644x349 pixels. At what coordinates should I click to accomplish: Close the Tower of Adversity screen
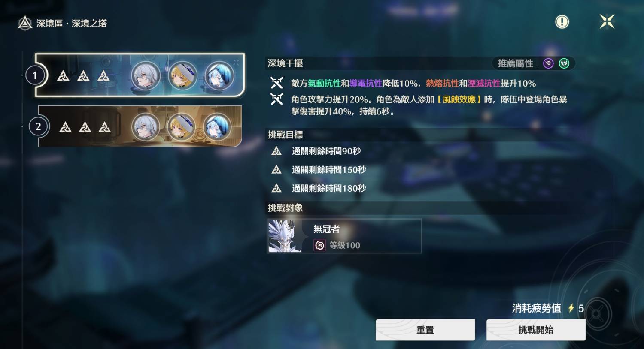[607, 21]
